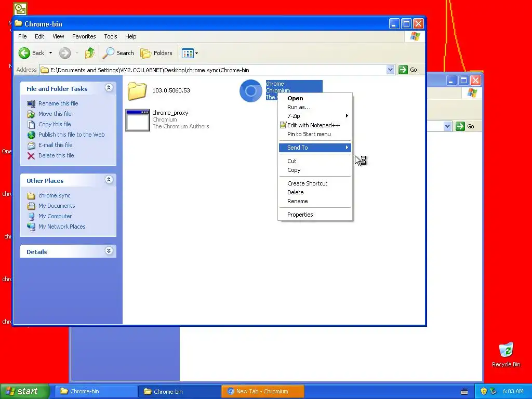Image resolution: width=532 pixels, height=399 pixels.
Task: Open My Computer in Other Places
Action: 55,216
